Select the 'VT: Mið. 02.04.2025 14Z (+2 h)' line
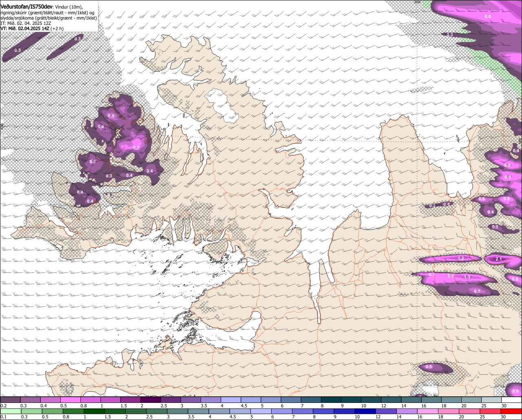The image size is (522, 420). point(31,29)
